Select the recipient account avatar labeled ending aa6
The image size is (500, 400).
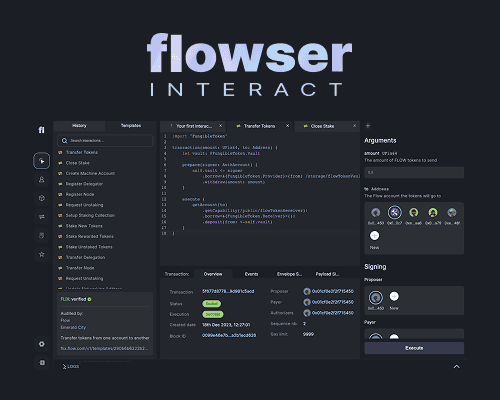coord(414,212)
